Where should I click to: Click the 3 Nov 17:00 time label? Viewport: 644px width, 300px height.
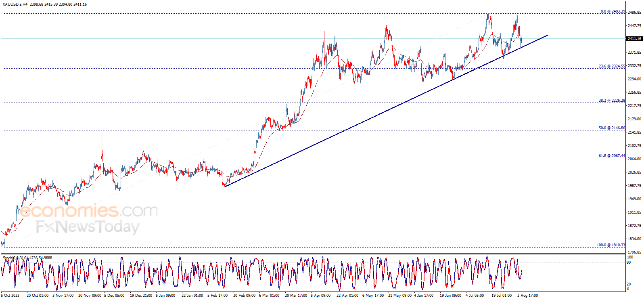[x=63, y=296]
